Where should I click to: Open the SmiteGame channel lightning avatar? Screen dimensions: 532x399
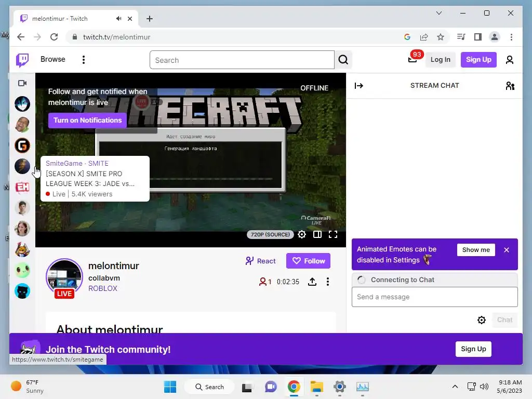coord(22,166)
